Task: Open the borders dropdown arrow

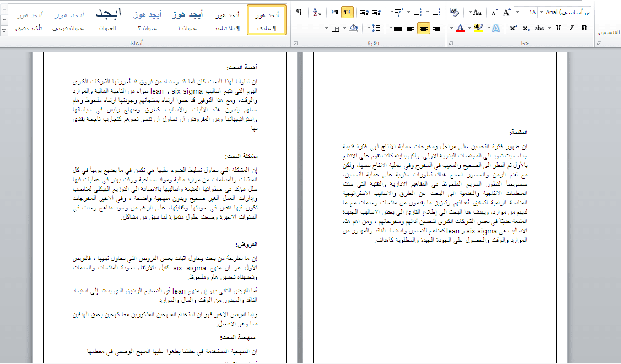Action: 326,28
